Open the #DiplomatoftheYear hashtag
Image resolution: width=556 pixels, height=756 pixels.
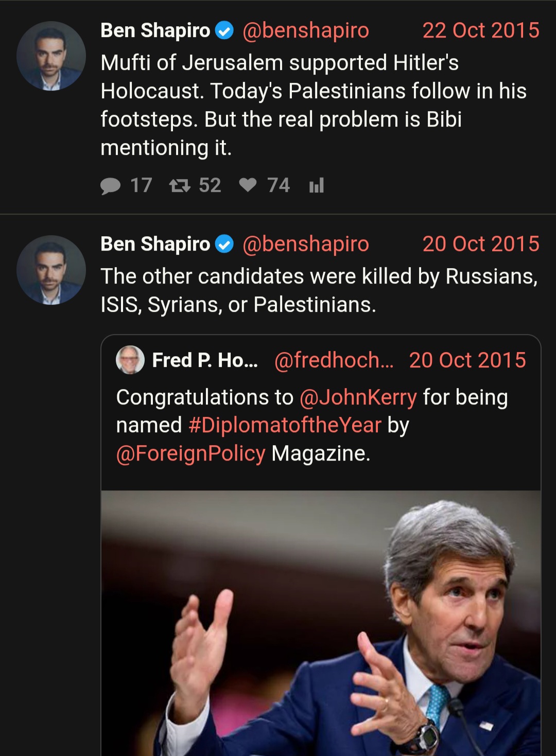point(285,425)
